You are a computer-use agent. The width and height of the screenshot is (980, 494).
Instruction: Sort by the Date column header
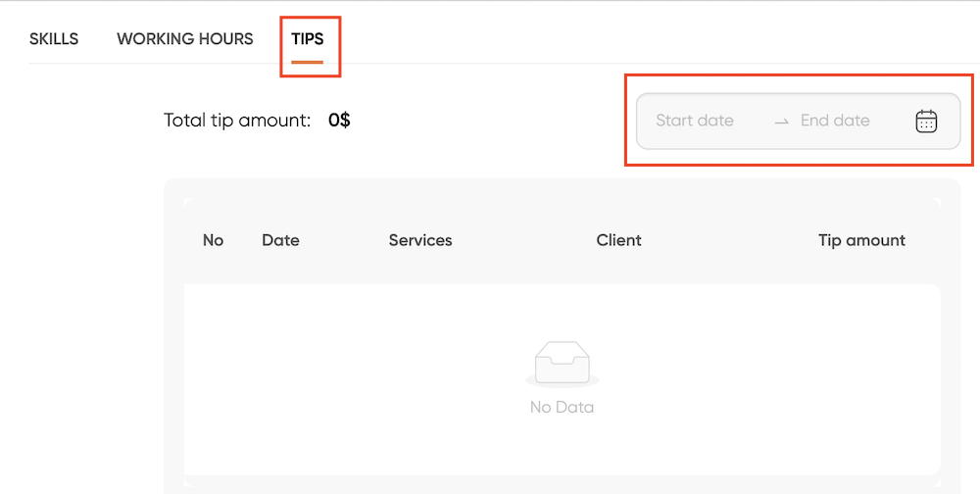pyautogui.click(x=280, y=240)
